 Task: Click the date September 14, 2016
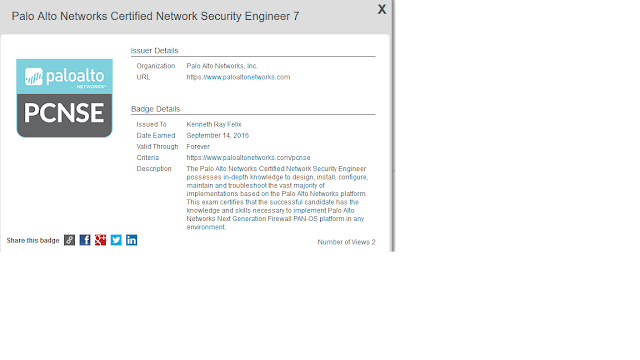click(218, 136)
